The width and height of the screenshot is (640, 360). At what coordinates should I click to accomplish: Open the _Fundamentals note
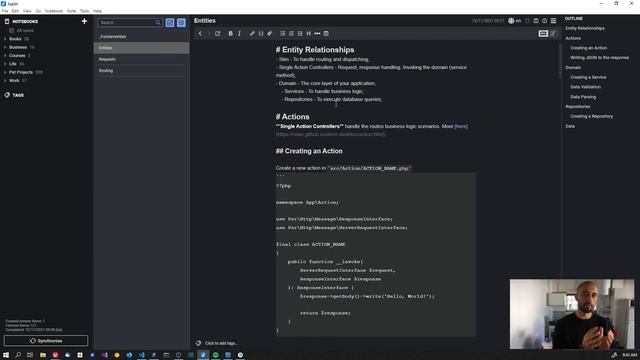click(141, 36)
